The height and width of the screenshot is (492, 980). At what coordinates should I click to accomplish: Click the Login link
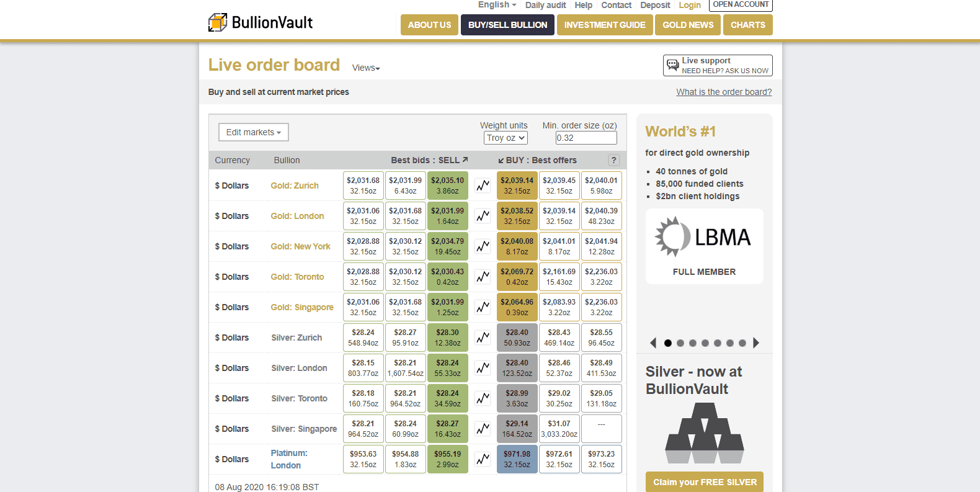point(690,5)
